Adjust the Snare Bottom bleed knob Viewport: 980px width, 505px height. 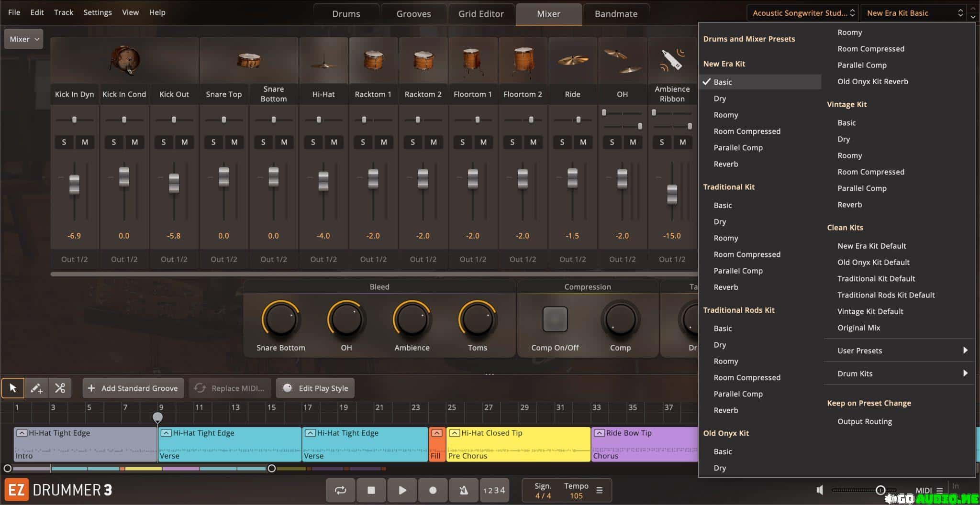coord(281,319)
